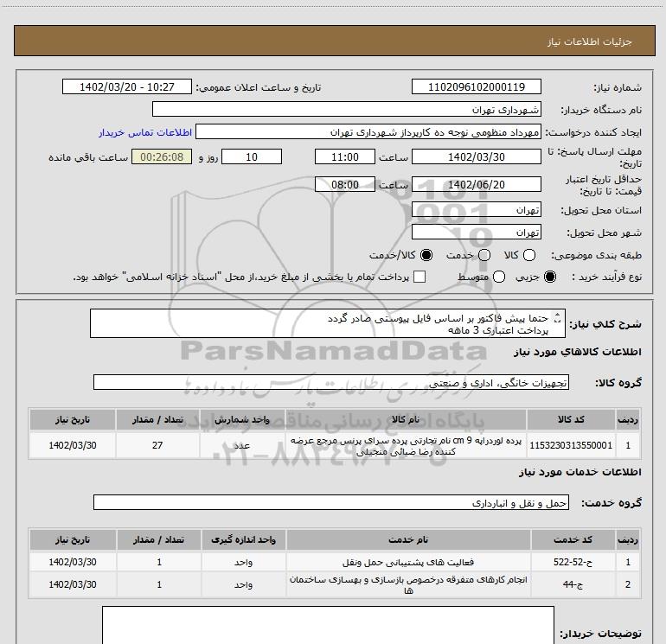Click the response deadline date 1402/03/30 field
Viewport: 666px width, 644px height.
pos(476,156)
